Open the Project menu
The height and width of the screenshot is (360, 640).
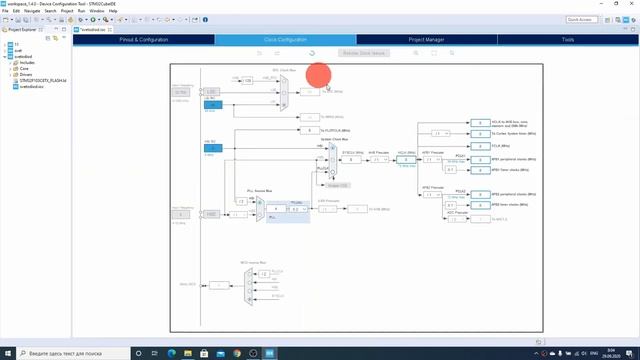coord(67,11)
